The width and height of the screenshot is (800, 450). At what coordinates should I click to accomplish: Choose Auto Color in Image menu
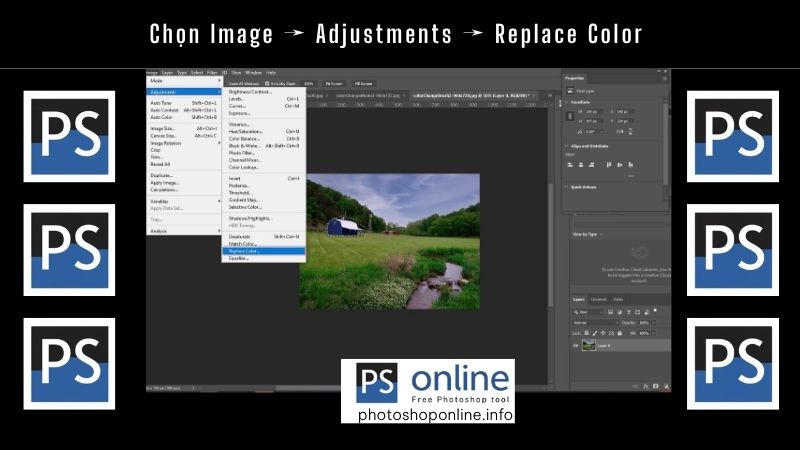(x=184, y=117)
